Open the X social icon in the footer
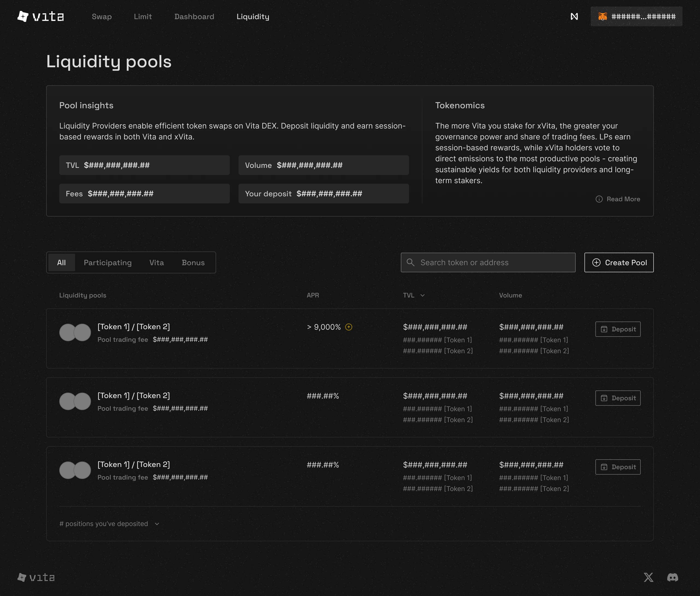The image size is (700, 596). tap(648, 577)
